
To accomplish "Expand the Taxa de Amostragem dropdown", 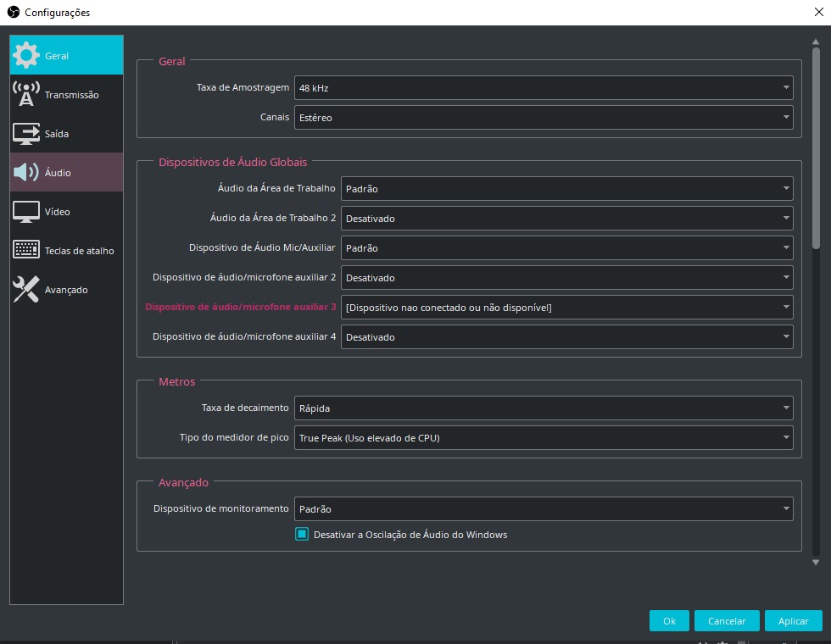I will [543, 87].
